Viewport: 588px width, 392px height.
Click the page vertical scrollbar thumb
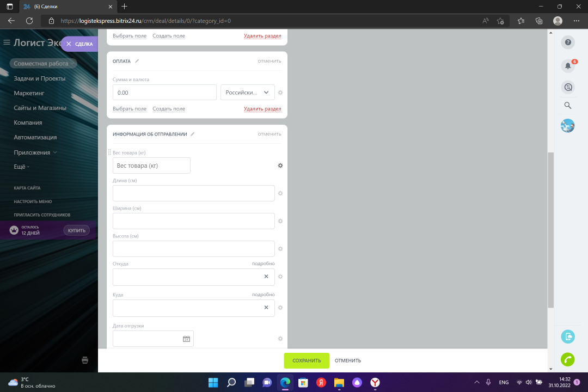pyautogui.click(x=550, y=230)
